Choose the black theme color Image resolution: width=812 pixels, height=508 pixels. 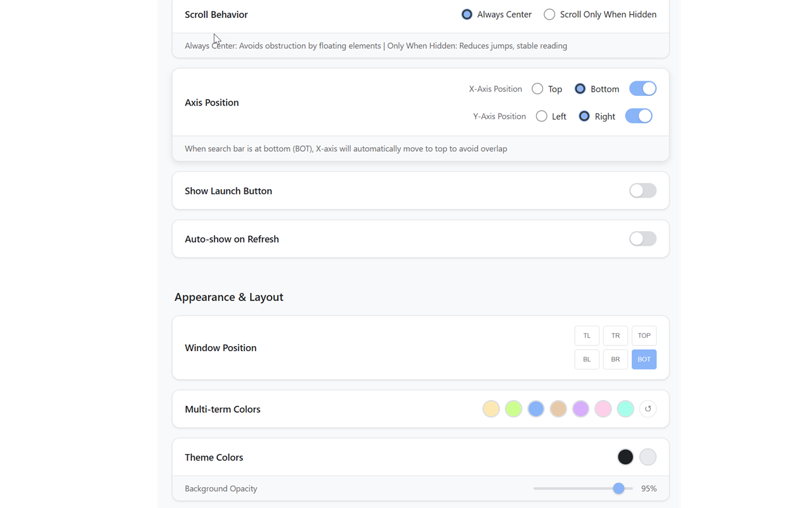[x=625, y=457]
